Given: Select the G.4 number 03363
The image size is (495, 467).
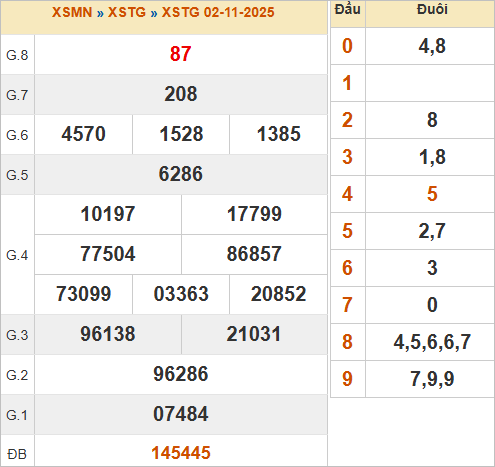Looking at the screenshot, I should pyautogui.click(x=181, y=294).
